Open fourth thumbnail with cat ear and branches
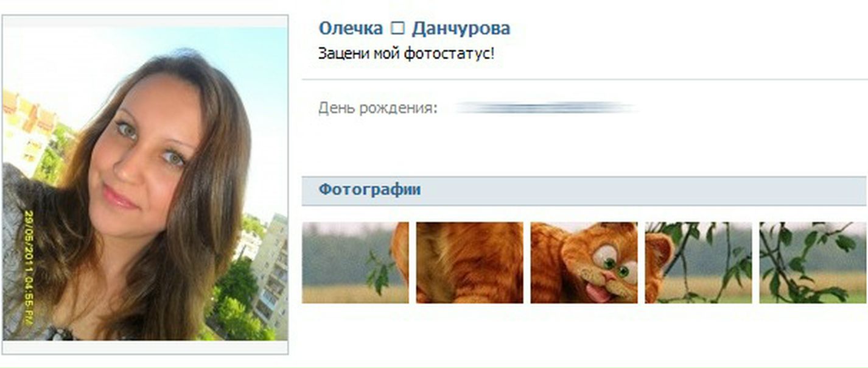Screen dimensions: 868x368 (698, 263)
